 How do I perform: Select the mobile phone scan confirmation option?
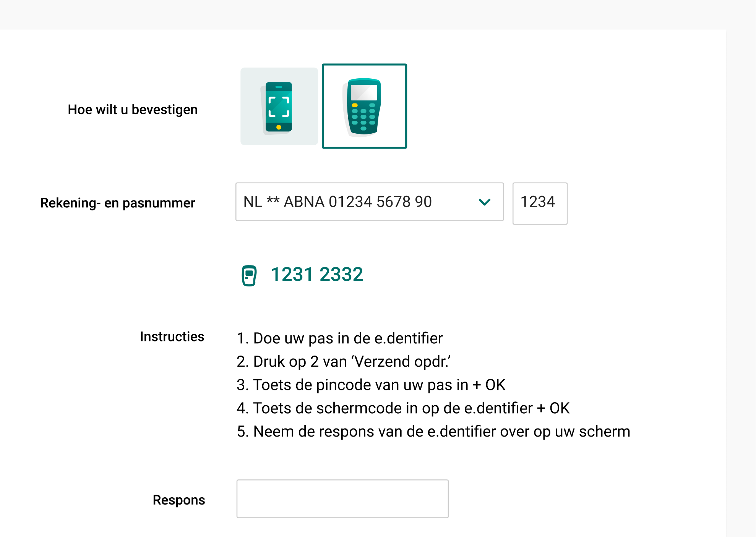[x=279, y=106]
